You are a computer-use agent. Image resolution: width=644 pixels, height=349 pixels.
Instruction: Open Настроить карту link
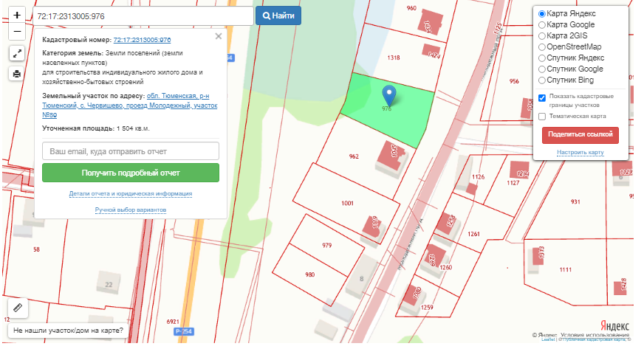pos(580,152)
